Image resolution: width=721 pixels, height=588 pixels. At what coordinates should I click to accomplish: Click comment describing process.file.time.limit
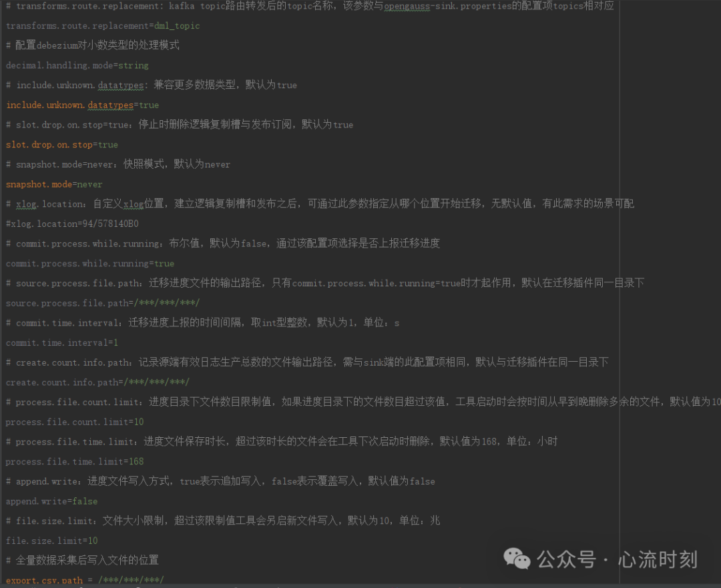282,441
